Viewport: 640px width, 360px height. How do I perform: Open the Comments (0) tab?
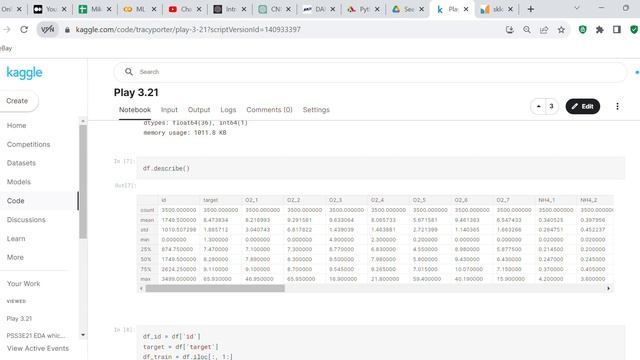269,110
